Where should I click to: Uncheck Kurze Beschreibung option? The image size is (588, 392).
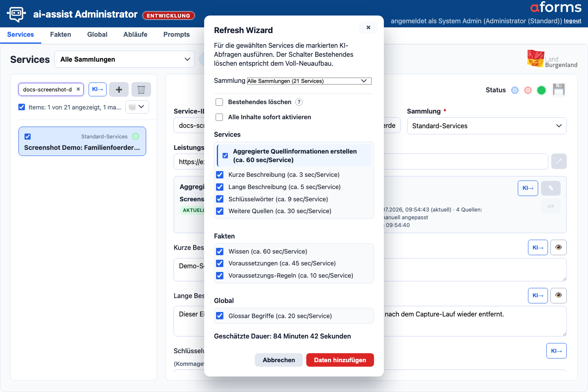point(220,175)
